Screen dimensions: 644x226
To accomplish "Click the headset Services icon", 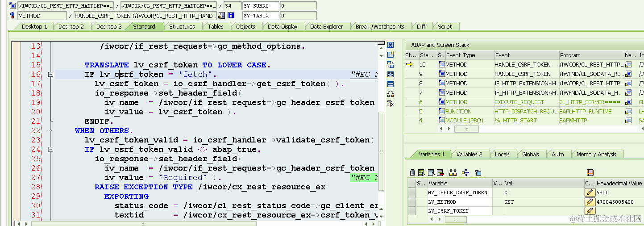I will 391,94.
